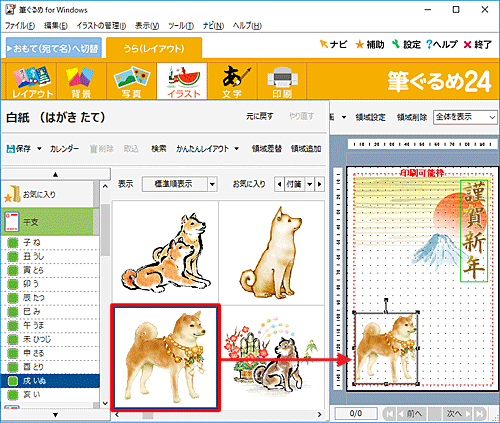Click the 補助 assist star button
Viewport: 500px width, 423px height.
(x=370, y=44)
